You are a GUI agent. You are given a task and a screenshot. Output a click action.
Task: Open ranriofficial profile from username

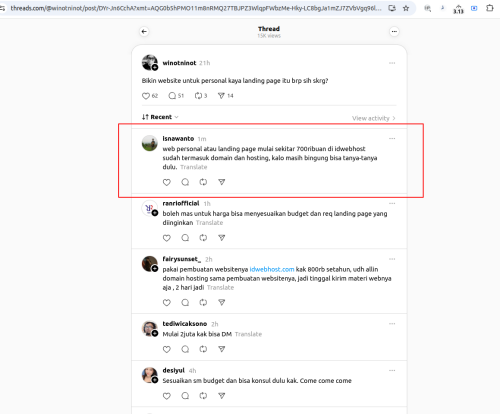click(181, 203)
